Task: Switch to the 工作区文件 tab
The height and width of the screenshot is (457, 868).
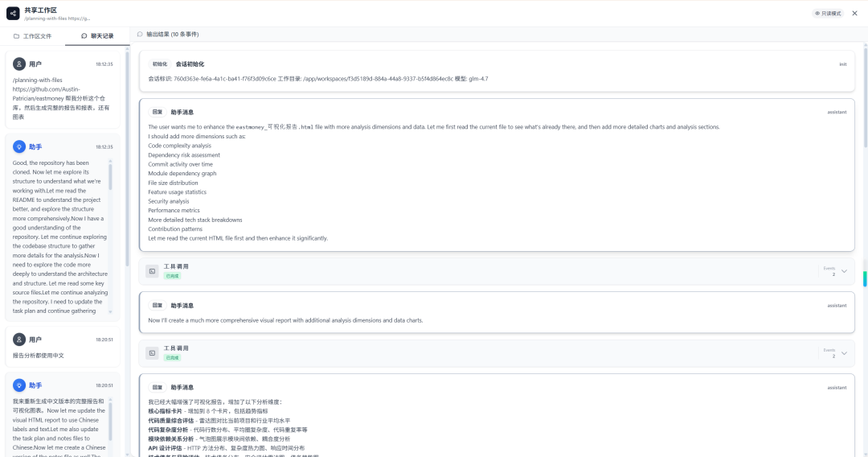Action: (33, 36)
